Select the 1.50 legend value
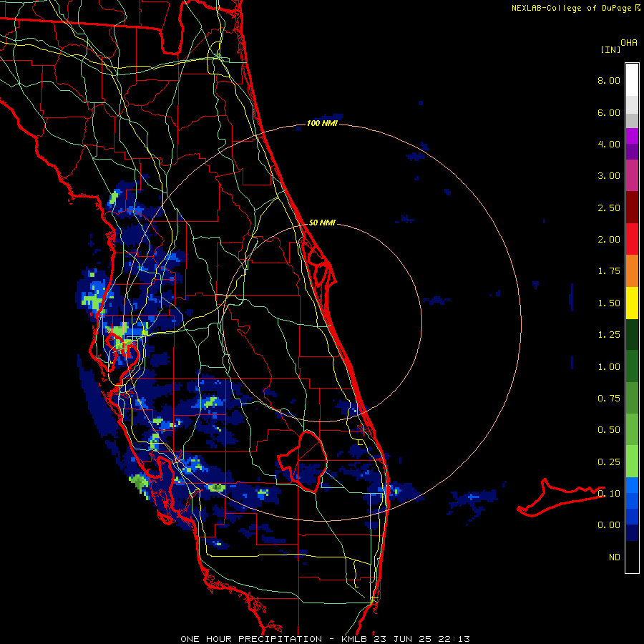The width and height of the screenshot is (644, 644). click(609, 303)
